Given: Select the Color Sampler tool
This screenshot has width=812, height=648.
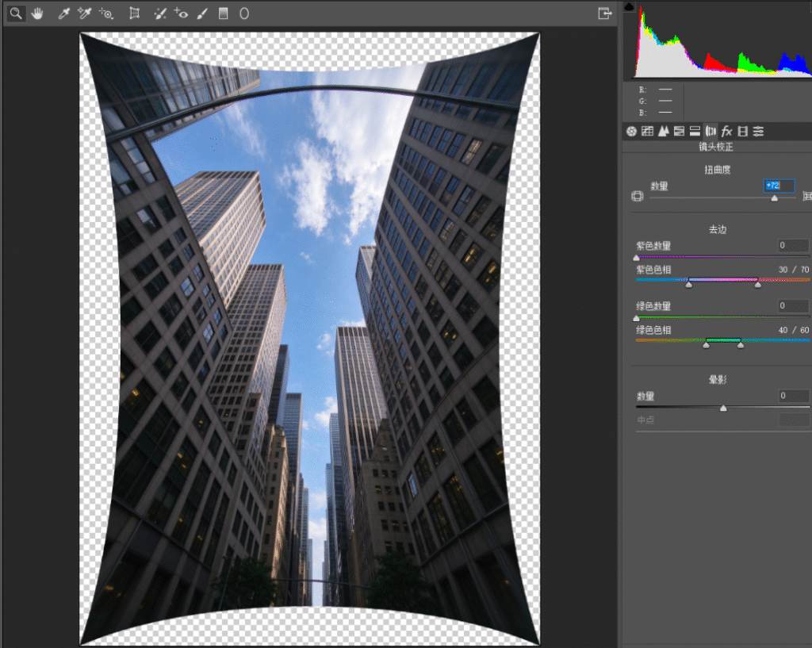Looking at the screenshot, I should [x=84, y=13].
